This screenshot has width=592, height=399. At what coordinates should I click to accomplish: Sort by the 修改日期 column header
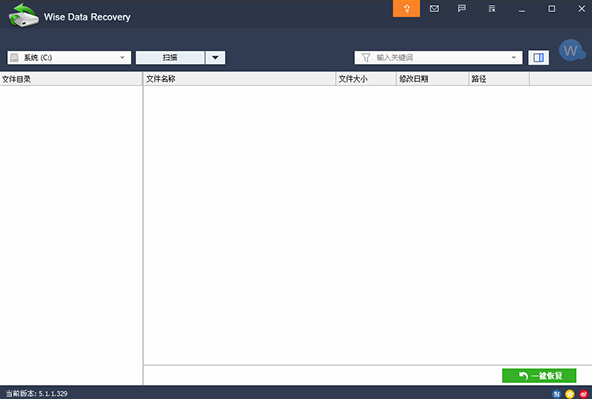click(432, 79)
